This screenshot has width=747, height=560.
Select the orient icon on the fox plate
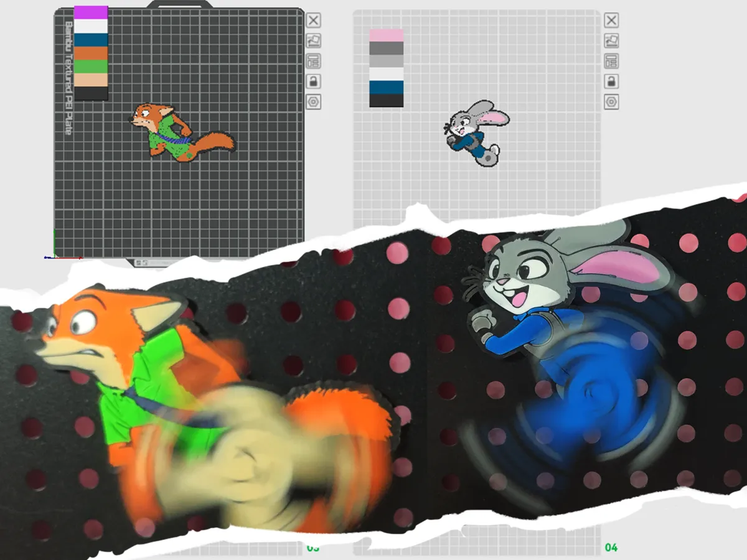point(313,41)
